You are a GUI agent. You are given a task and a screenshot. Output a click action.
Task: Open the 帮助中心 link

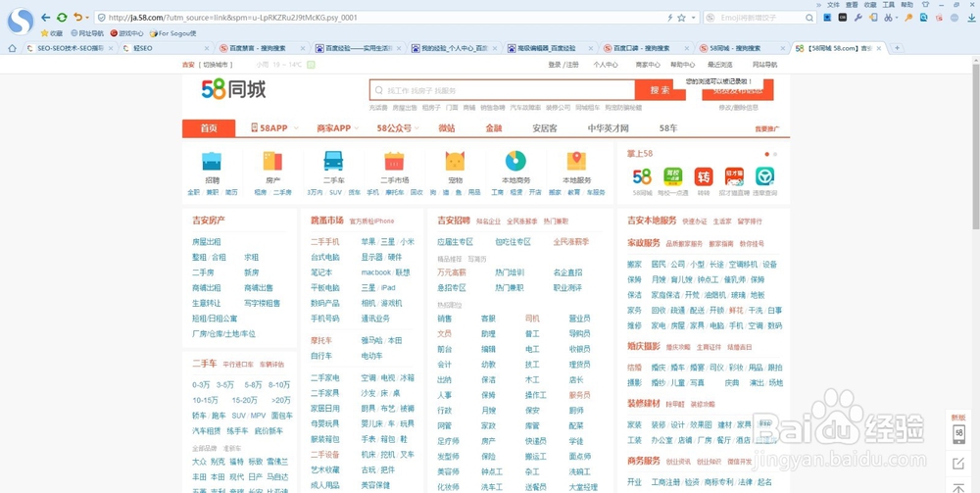[682, 65]
